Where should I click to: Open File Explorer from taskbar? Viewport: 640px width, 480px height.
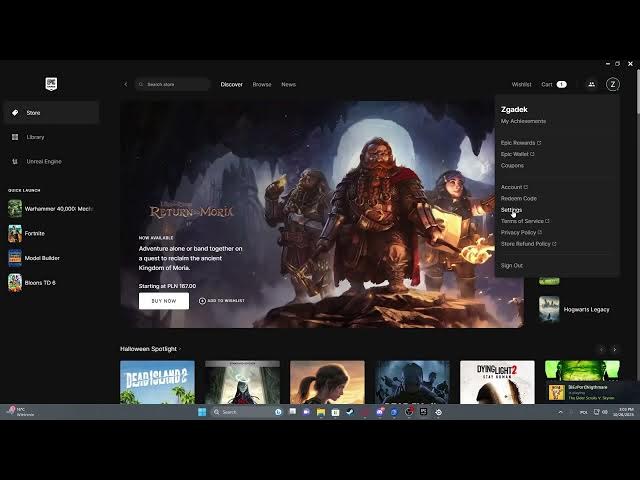click(x=321, y=412)
